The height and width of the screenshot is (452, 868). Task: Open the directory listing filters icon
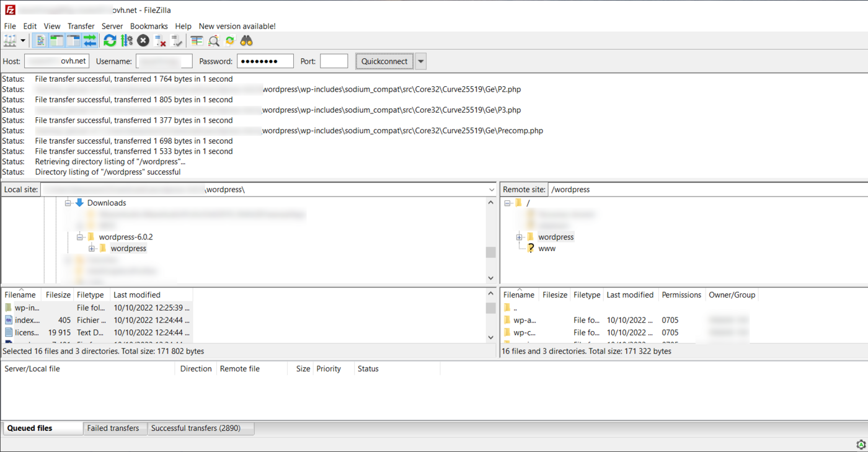(x=197, y=41)
